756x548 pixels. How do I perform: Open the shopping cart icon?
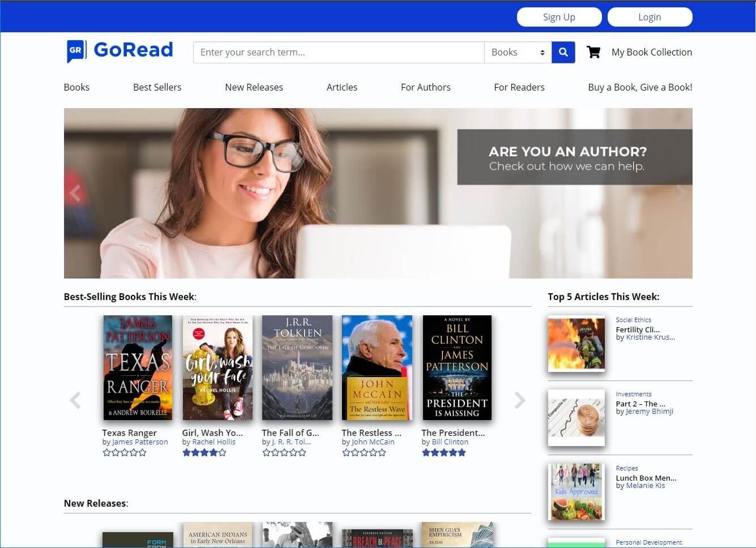[593, 52]
